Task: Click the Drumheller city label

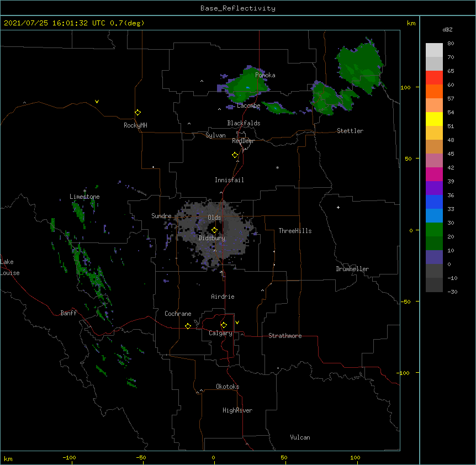Action: pyautogui.click(x=352, y=269)
